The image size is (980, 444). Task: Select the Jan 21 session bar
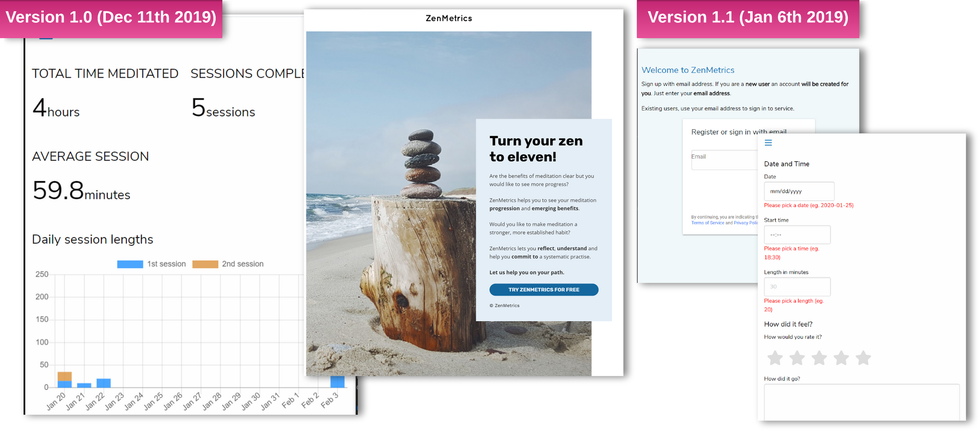[x=84, y=385]
